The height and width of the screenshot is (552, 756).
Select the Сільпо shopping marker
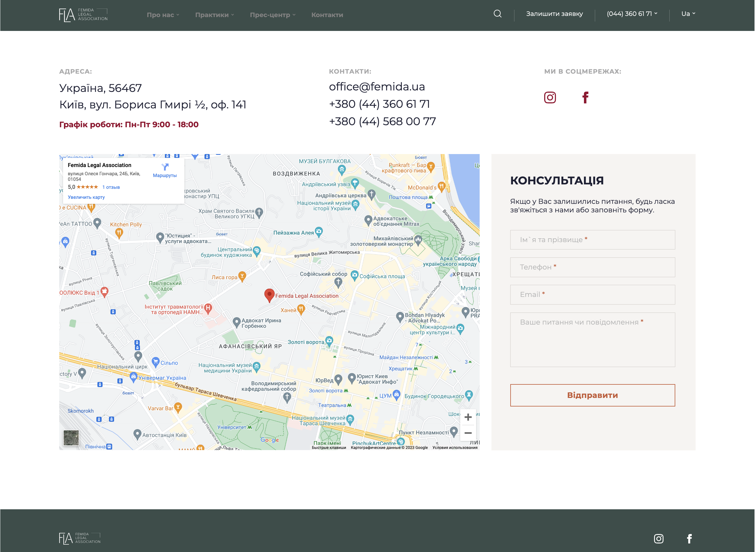156,362
